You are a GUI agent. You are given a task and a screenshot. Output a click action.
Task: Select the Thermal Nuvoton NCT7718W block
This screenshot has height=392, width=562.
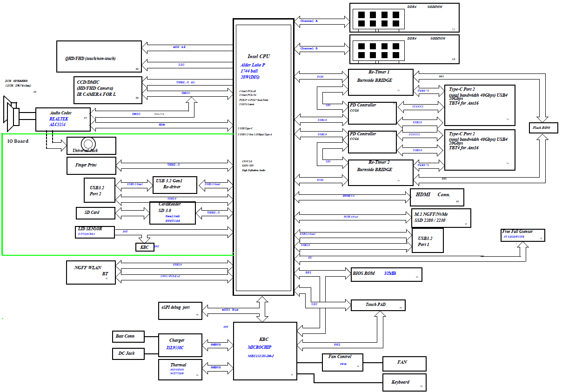coord(180,370)
